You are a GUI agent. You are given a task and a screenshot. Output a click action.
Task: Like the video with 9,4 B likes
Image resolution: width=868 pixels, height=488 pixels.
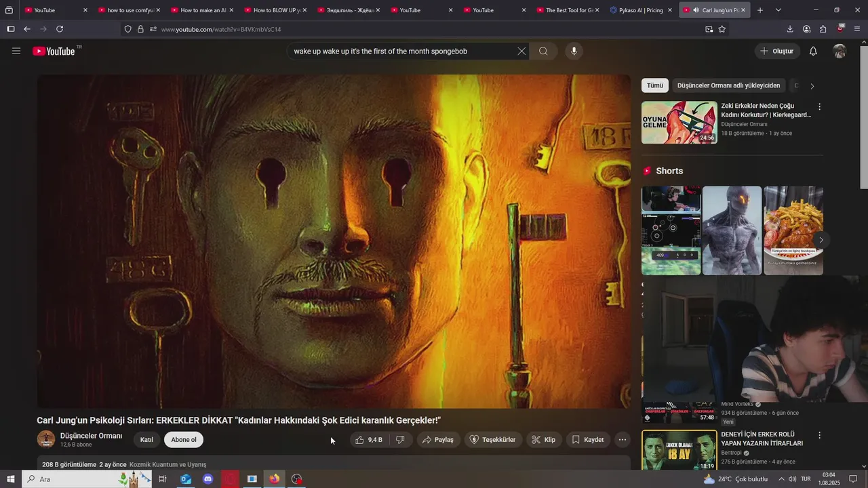369,440
